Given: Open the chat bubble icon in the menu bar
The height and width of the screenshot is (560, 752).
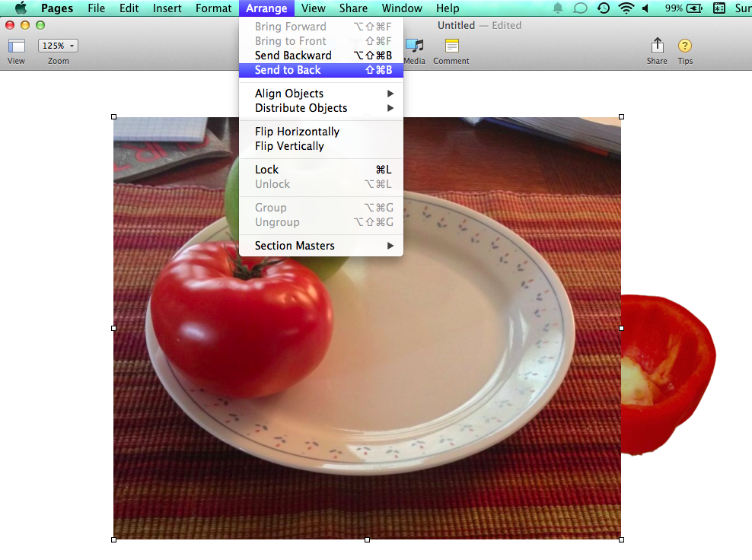Looking at the screenshot, I should point(581,8).
